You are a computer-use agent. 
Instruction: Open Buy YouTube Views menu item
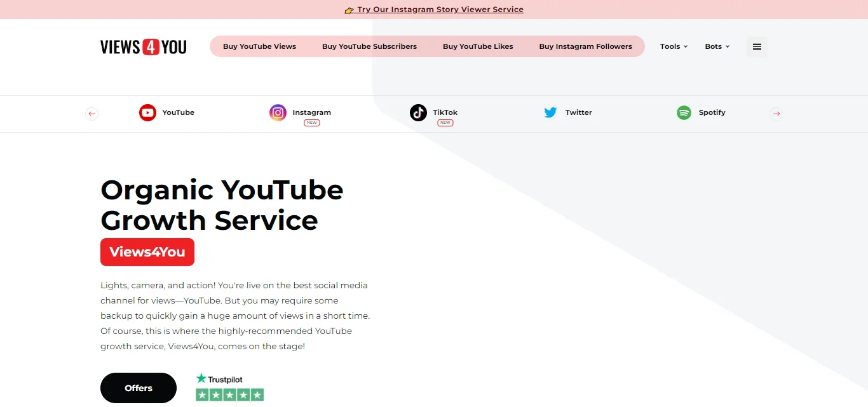259,46
